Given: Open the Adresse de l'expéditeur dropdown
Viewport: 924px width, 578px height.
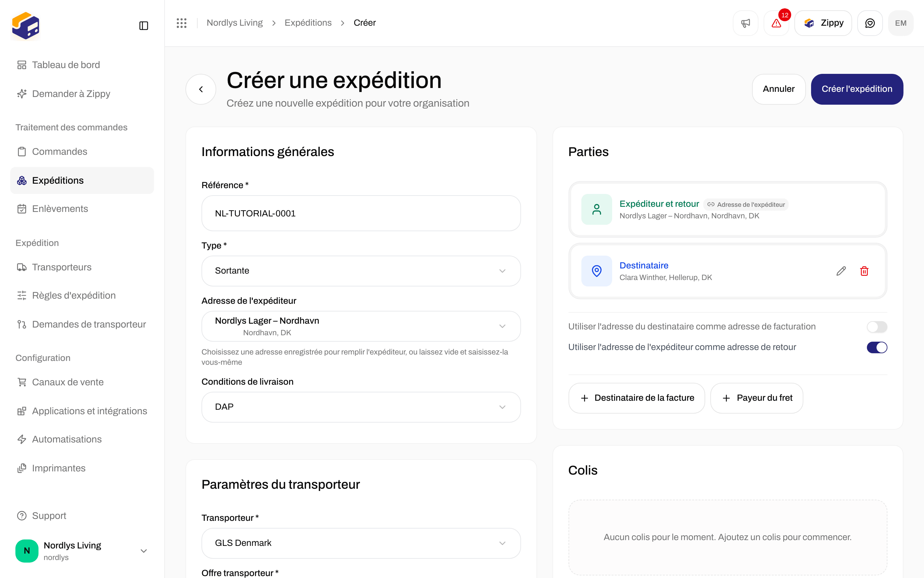Looking at the screenshot, I should (x=361, y=326).
